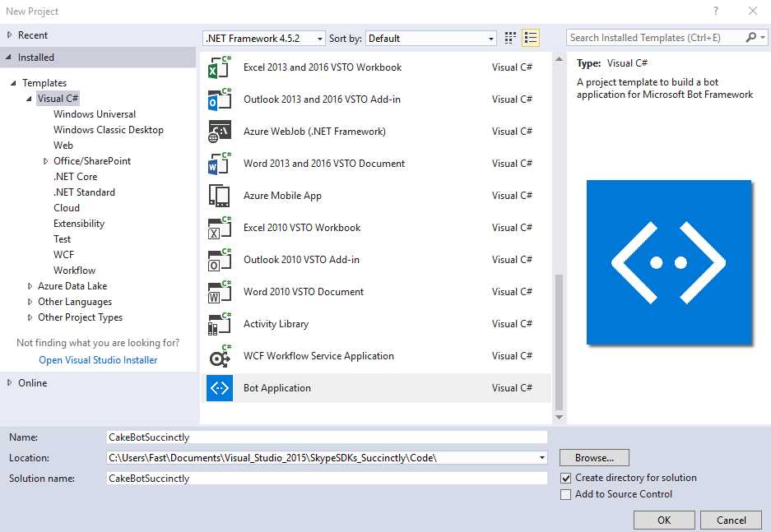The image size is (771, 532).
Task: Click the Cancel button
Action: [x=731, y=520]
